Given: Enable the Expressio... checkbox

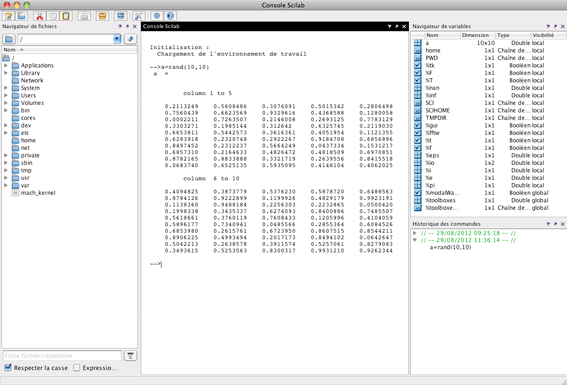Looking at the screenshot, I should coord(76,368).
